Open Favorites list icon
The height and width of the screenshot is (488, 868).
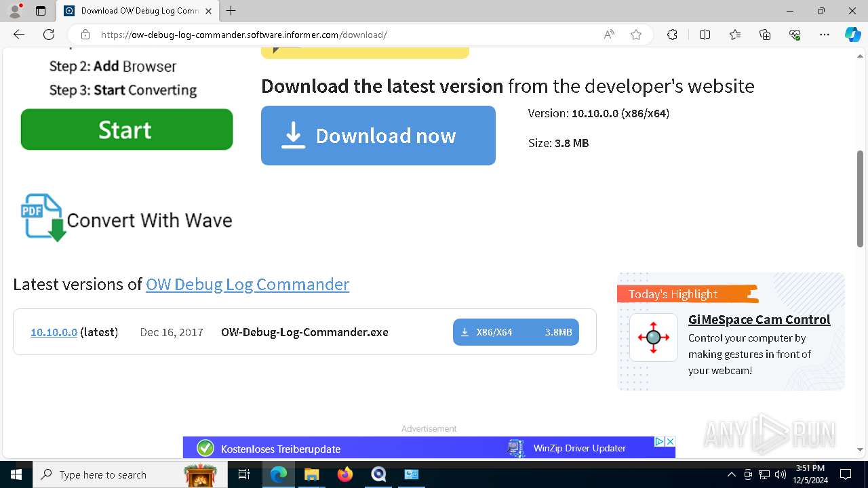click(x=735, y=35)
